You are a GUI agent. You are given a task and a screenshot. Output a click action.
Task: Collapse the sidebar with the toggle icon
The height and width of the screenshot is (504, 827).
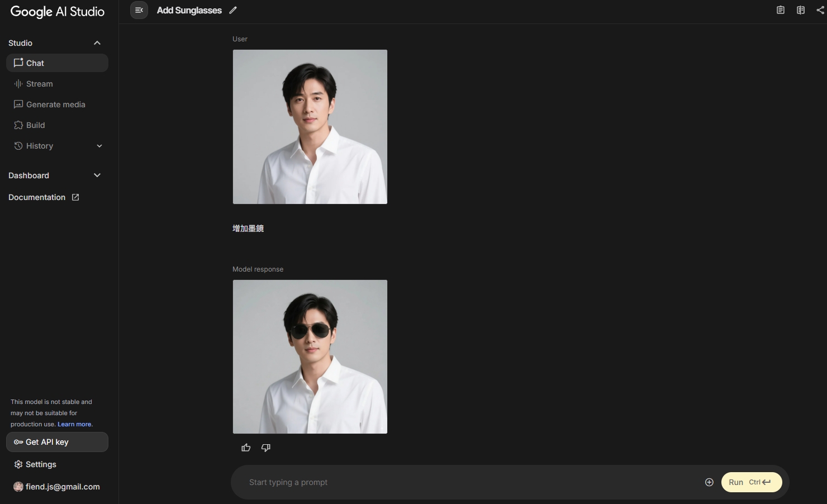point(139,10)
